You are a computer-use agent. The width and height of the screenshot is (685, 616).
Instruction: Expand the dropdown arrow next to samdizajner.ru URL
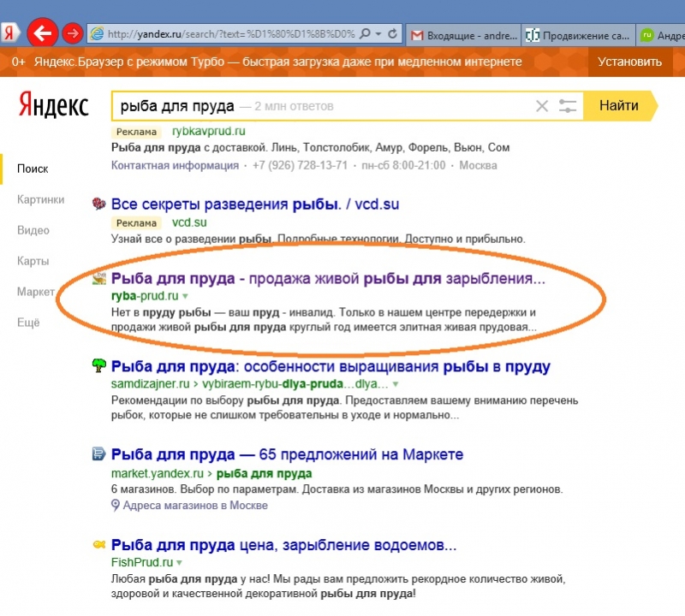[x=396, y=384]
